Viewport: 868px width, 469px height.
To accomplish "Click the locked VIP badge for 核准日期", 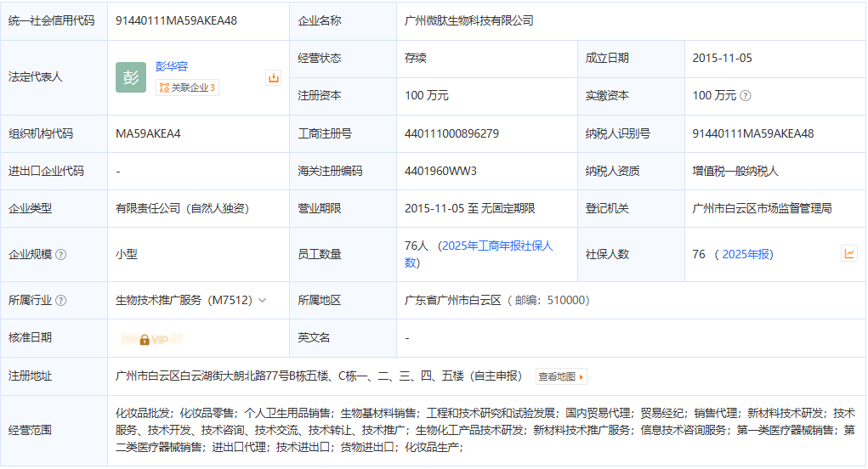I will [x=152, y=340].
